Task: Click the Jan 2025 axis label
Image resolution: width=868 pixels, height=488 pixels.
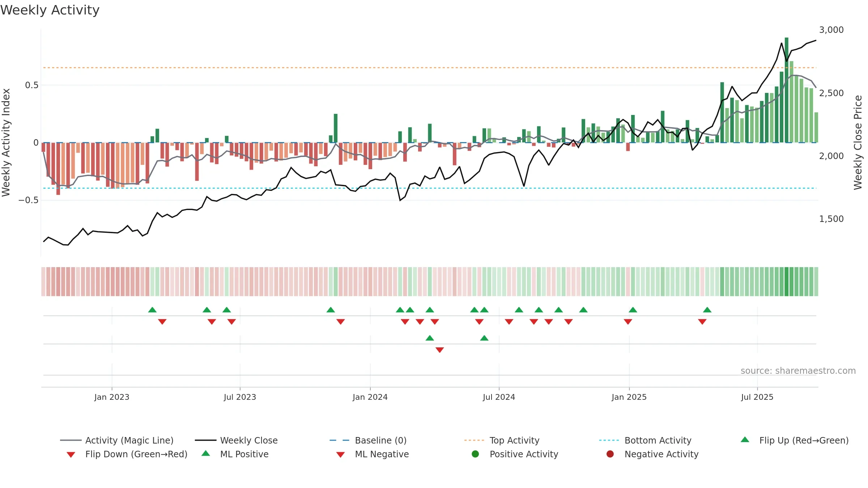Action: point(629,397)
